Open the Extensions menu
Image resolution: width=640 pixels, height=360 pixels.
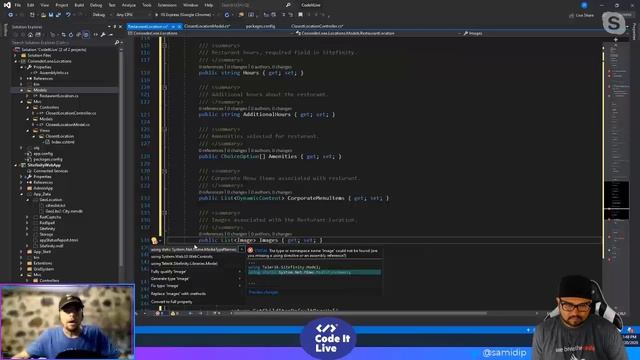coord(167,5)
